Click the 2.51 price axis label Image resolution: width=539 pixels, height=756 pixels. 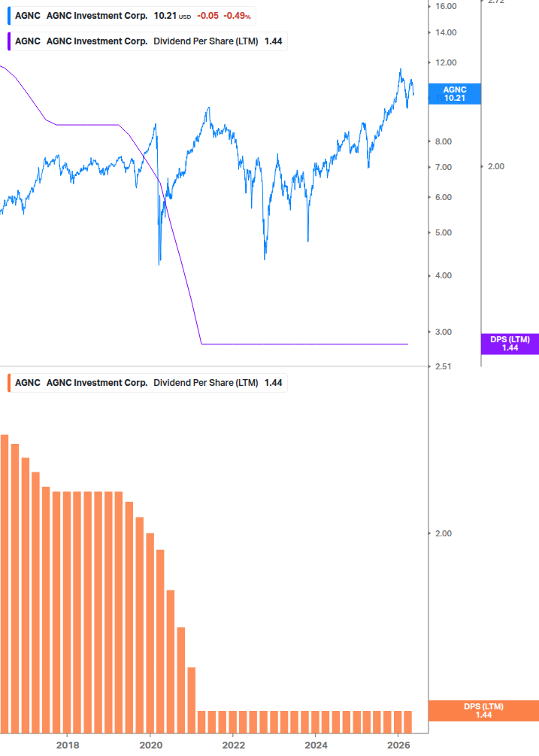(443, 367)
